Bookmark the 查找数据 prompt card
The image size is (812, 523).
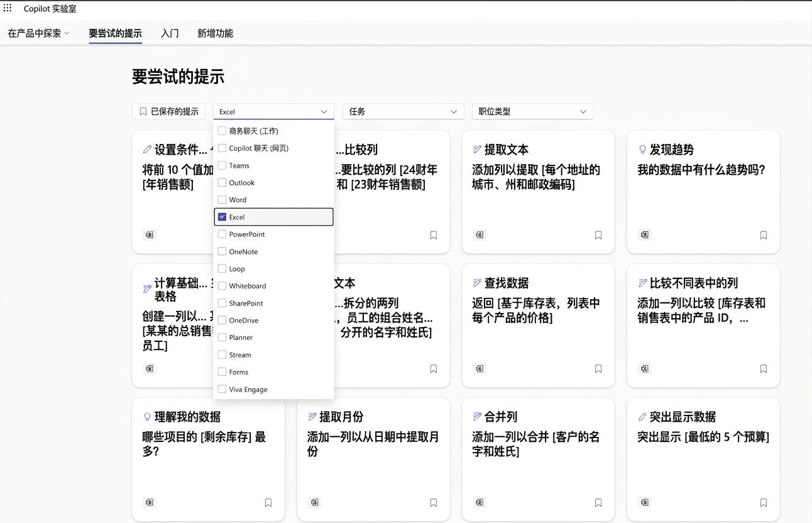click(598, 369)
